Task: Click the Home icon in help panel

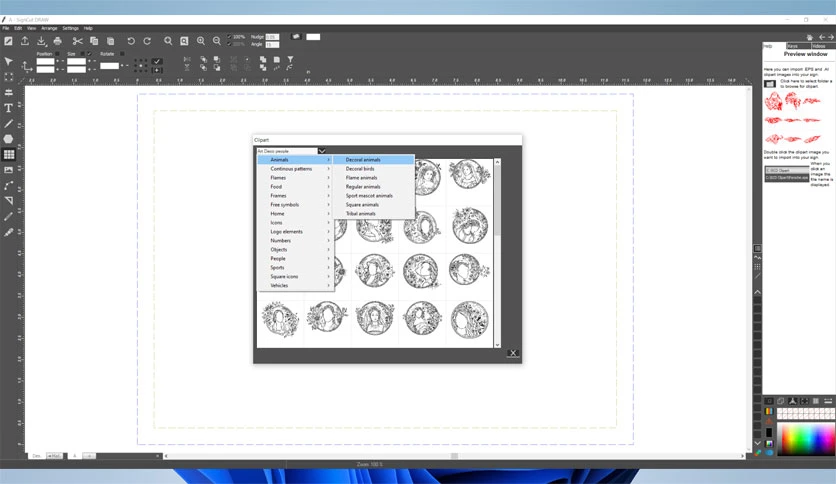Action: [809, 37]
